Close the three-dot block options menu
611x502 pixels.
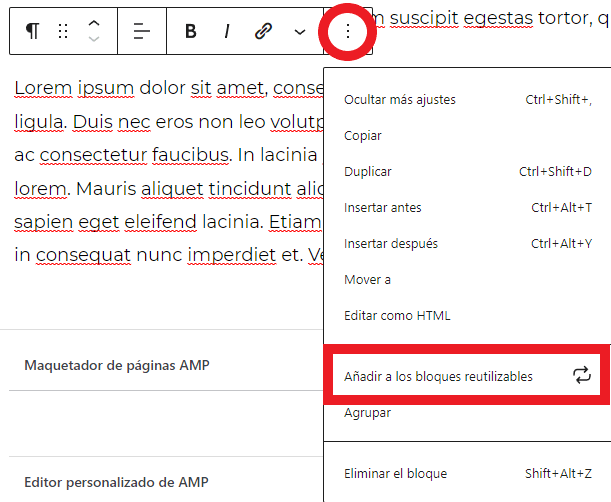pos(348,31)
